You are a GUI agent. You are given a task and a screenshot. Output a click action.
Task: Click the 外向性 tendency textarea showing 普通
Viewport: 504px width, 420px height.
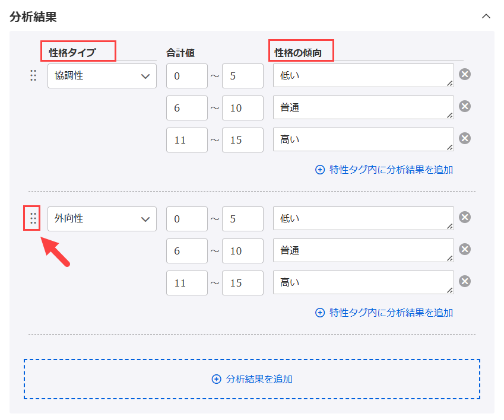click(x=363, y=250)
